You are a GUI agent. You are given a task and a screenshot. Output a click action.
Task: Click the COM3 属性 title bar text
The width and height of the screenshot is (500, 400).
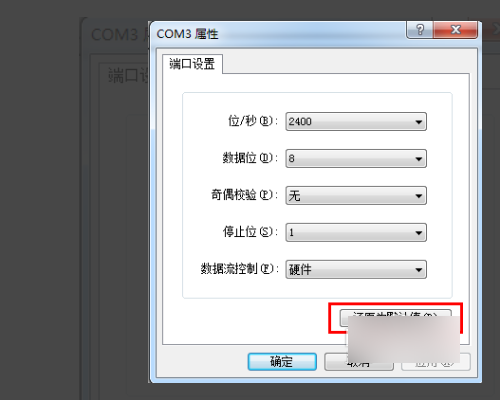[187, 34]
